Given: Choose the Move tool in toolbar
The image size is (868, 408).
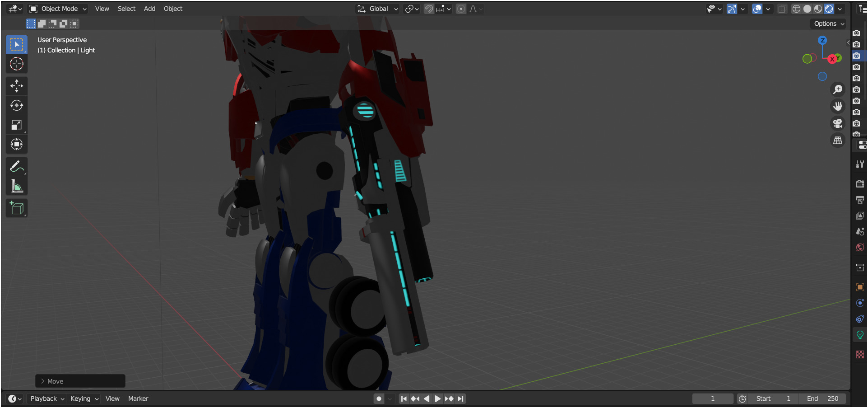Looking at the screenshot, I should pyautogui.click(x=17, y=86).
